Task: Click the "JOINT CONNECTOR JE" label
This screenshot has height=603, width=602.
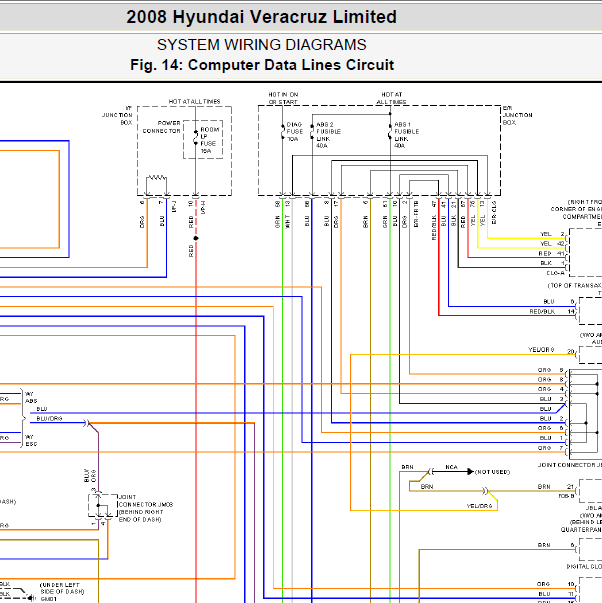Action: point(569,465)
